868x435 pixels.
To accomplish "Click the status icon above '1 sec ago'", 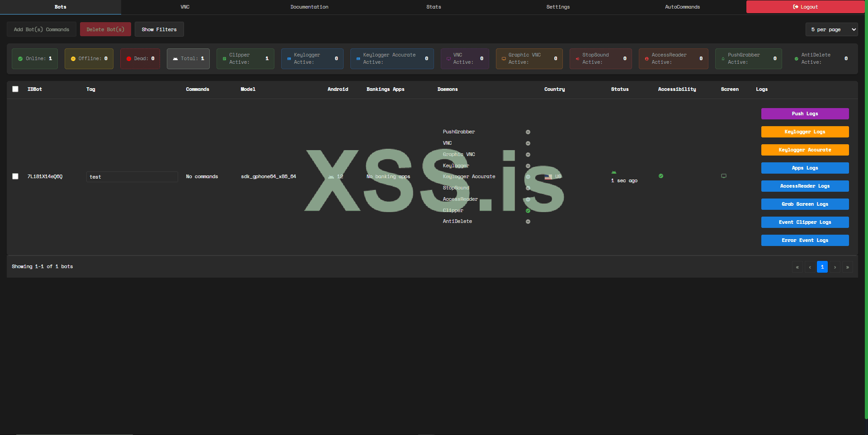I will [x=613, y=172].
